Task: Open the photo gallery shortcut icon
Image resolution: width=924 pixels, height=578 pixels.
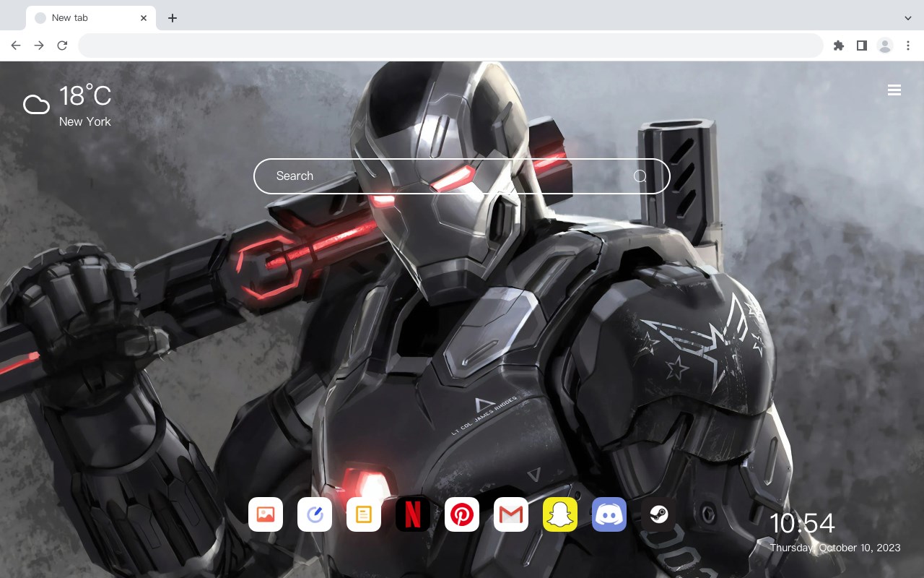Action: 266,514
